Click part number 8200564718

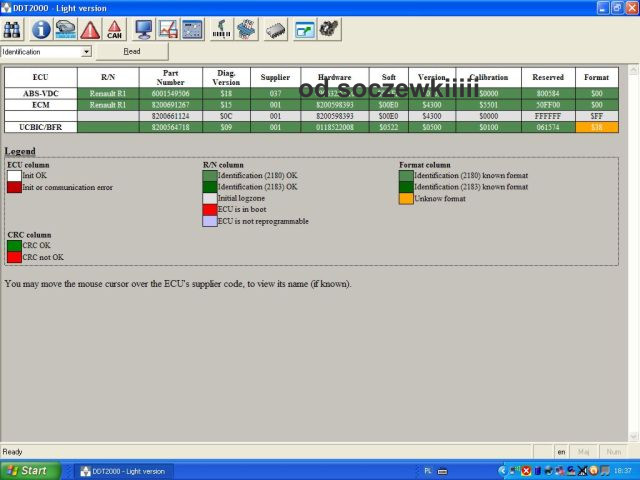(x=171, y=127)
